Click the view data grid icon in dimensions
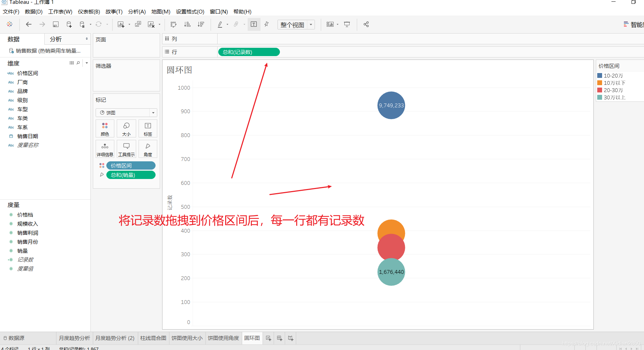The width and height of the screenshot is (644, 350). (x=72, y=63)
